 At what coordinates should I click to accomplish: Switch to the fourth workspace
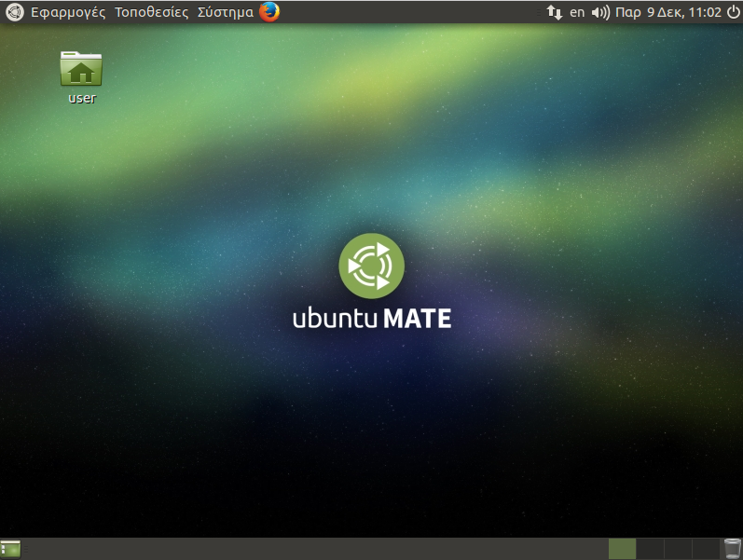point(706,549)
